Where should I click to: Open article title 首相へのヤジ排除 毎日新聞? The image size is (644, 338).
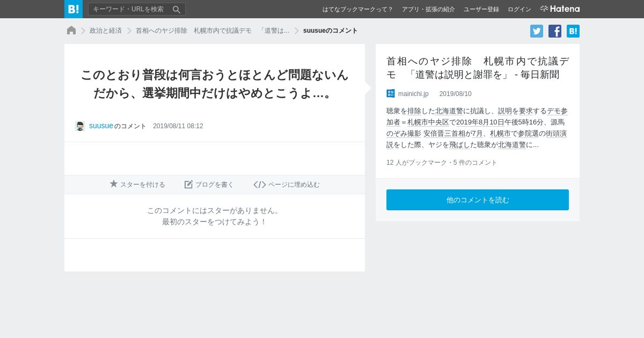pos(478,68)
